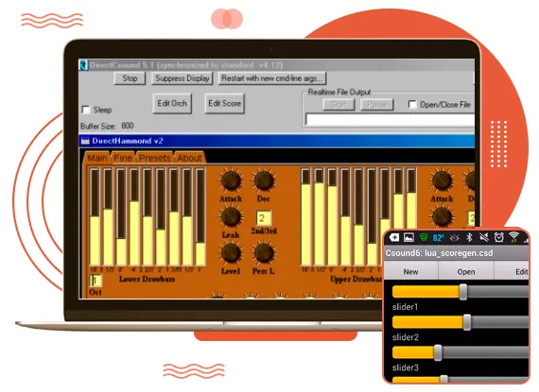Open the Presets tab
The height and width of the screenshot is (392, 539).
pyautogui.click(x=154, y=158)
